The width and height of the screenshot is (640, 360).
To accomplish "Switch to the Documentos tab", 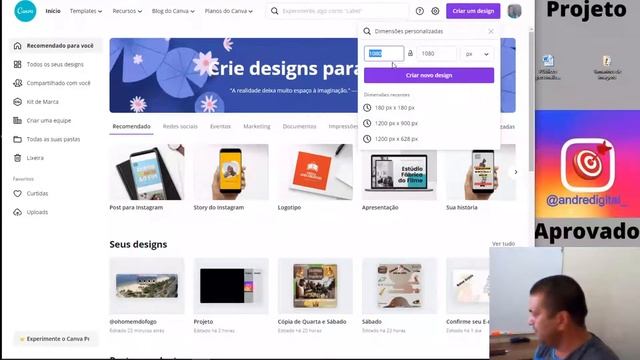I will (x=299, y=127).
